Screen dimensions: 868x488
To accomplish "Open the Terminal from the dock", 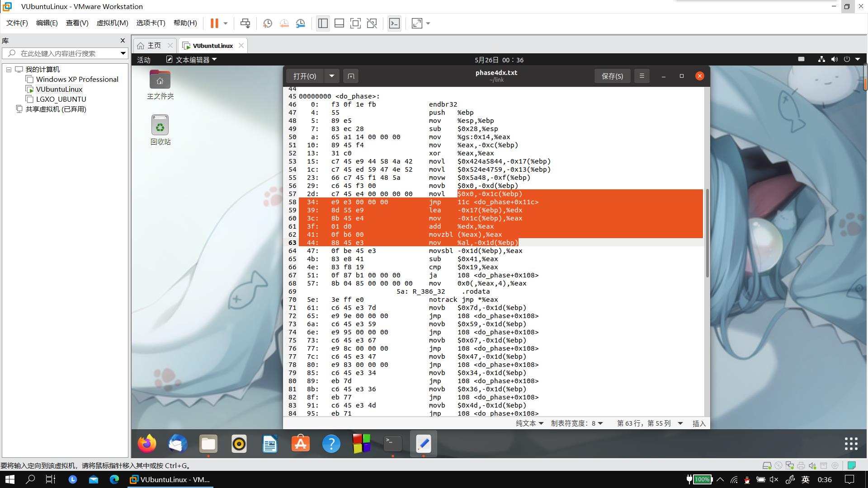I will pyautogui.click(x=393, y=444).
